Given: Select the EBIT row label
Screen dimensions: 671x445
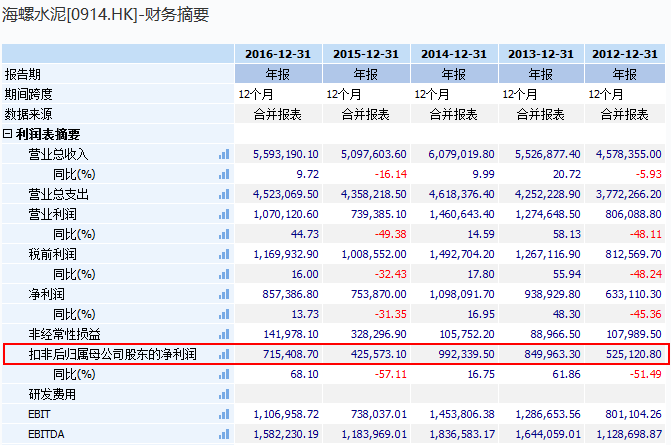Looking at the screenshot, I should (x=39, y=414).
